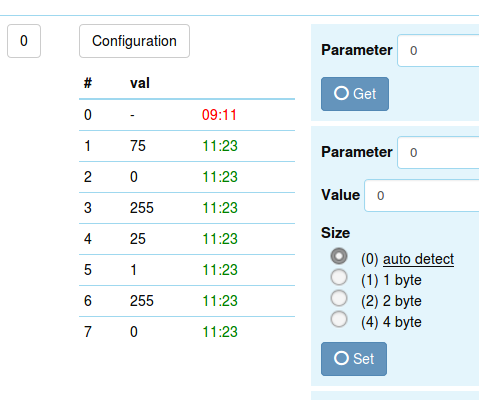Click the auto detect underlined label

tap(419, 259)
